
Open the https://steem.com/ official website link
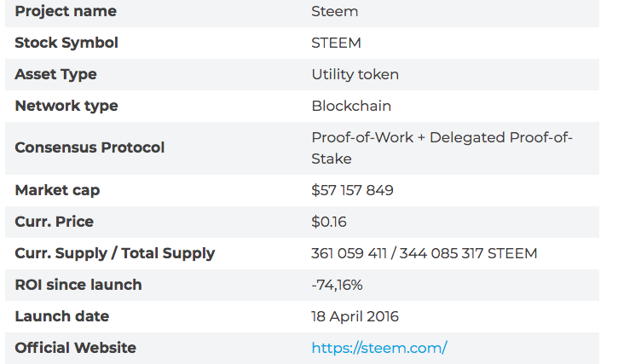point(379,348)
